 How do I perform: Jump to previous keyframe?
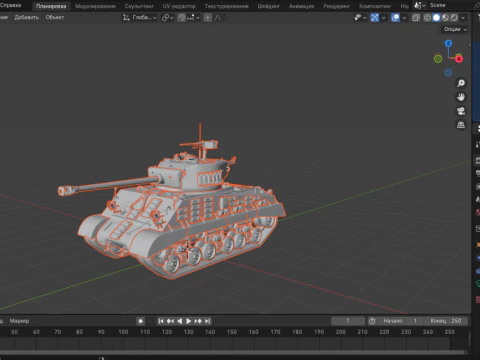click(x=170, y=321)
